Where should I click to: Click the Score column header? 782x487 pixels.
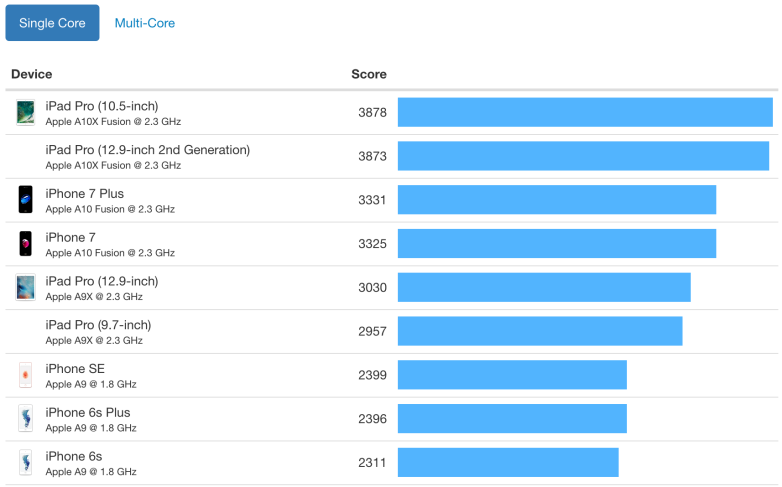[x=368, y=74]
